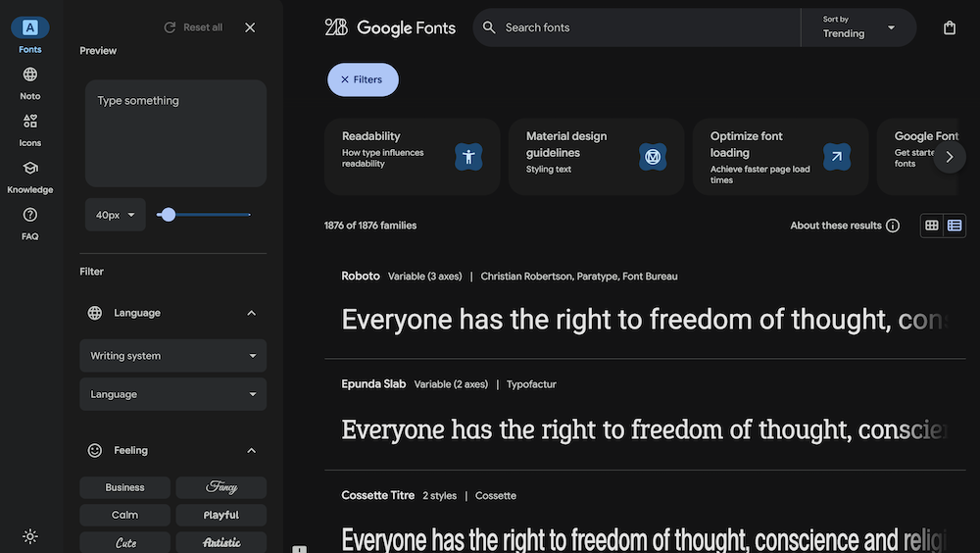
Task: Click the Cossette designer name
Action: point(496,495)
